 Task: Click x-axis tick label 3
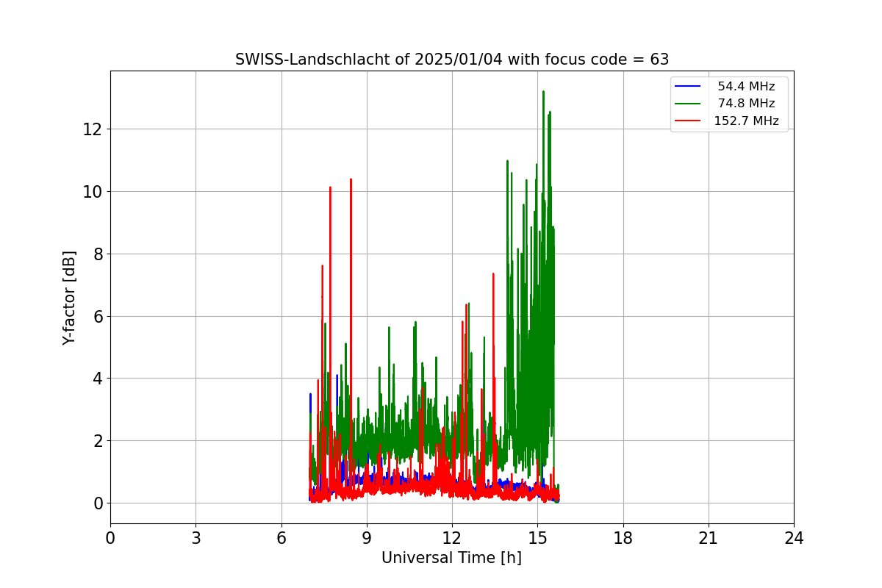click(x=196, y=539)
